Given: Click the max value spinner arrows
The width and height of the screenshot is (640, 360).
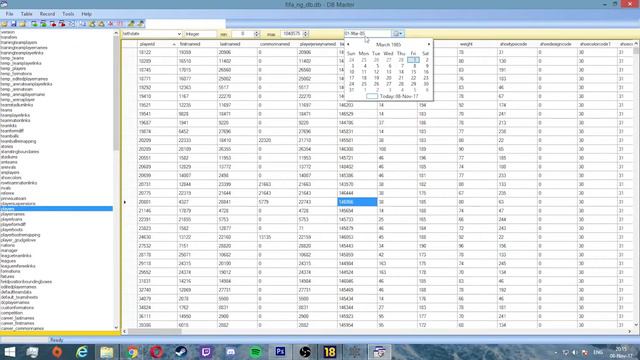Looking at the screenshot, I should (306, 34).
